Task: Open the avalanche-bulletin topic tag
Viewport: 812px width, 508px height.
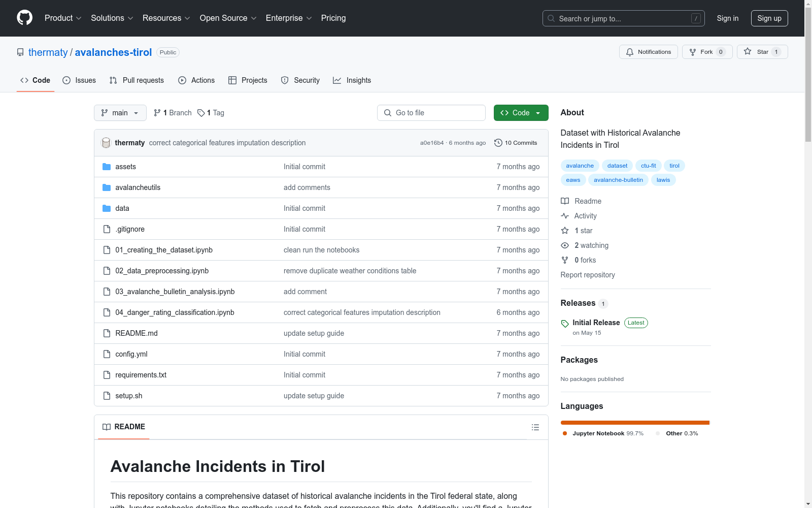Action: click(x=618, y=180)
